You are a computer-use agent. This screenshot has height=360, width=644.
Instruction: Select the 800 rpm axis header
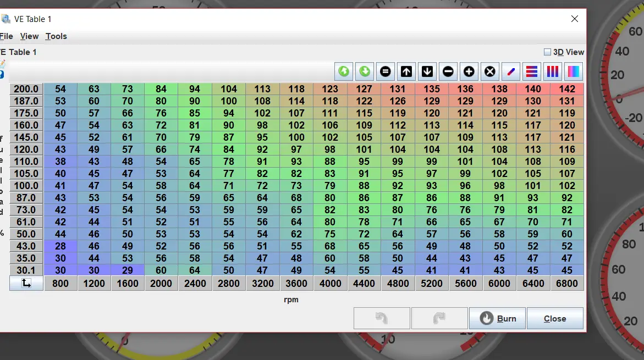tap(60, 283)
